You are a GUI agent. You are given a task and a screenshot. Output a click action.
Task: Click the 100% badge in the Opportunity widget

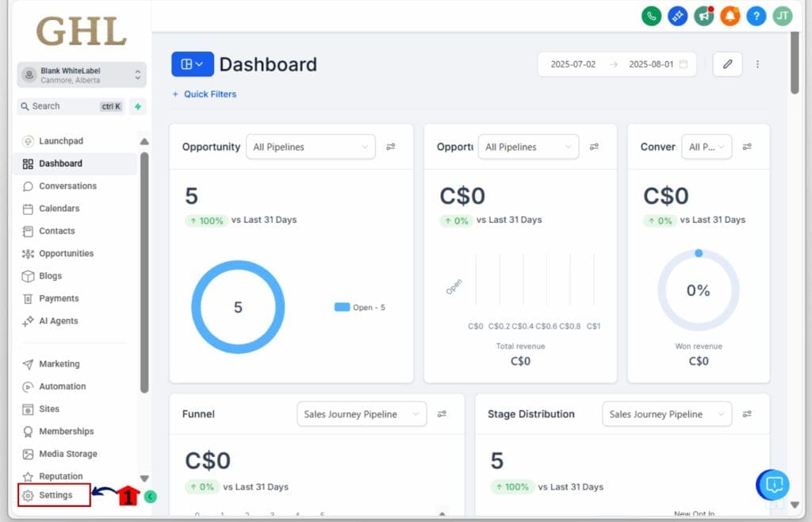[x=207, y=221]
